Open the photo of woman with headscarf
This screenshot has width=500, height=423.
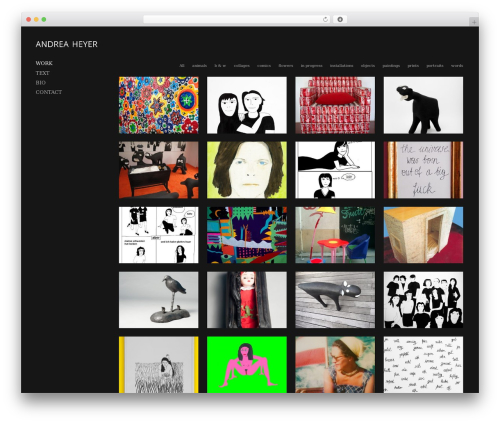click(x=335, y=365)
